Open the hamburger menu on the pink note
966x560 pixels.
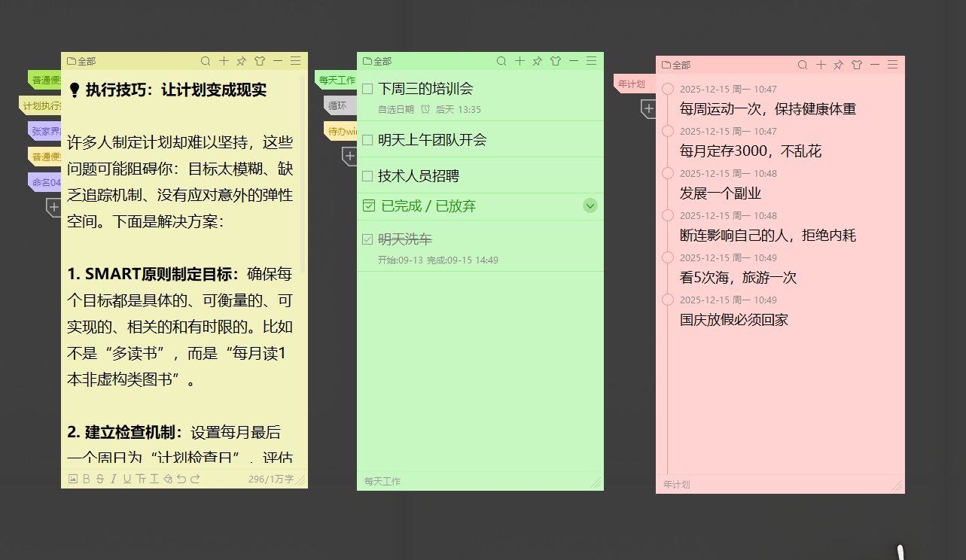(892, 65)
